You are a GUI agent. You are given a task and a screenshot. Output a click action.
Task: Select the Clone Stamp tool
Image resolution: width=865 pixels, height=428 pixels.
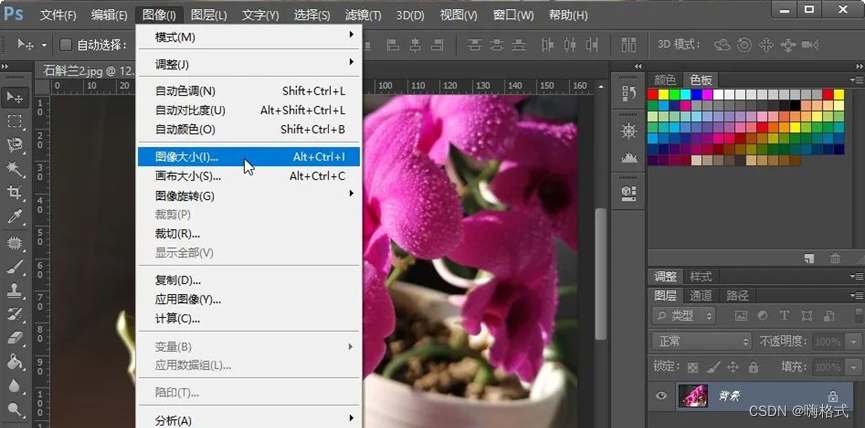click(15, 291)
